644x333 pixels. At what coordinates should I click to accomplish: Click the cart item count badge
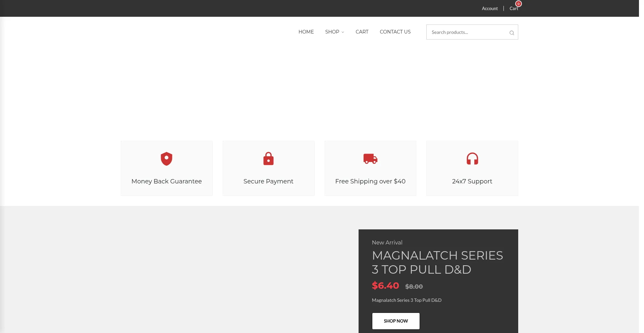[x=518, y=4]
